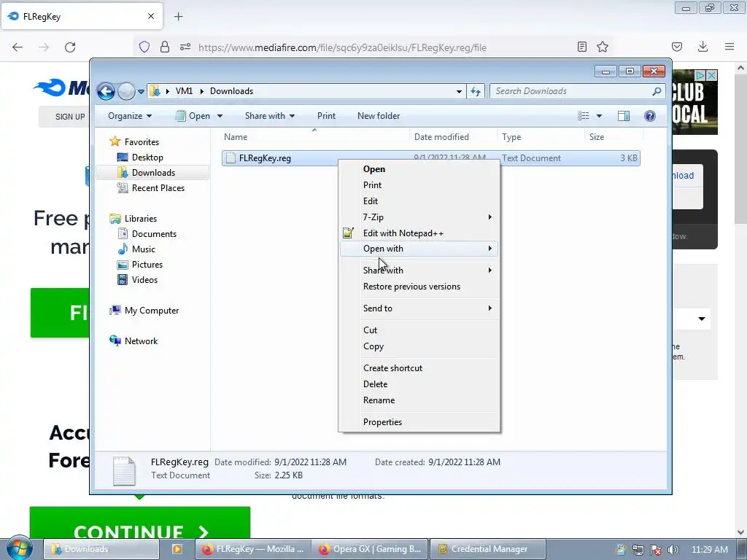This screenshot has height=560, width=747.
Task: Open Firefox's hamburger menu
Action: 729,47
